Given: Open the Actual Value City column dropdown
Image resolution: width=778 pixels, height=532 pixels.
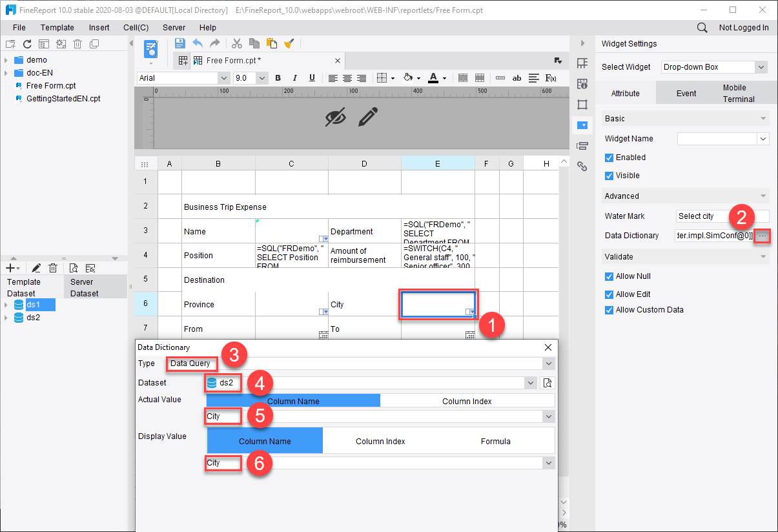Looking at the screenshot, I should [x=549, y=416].
